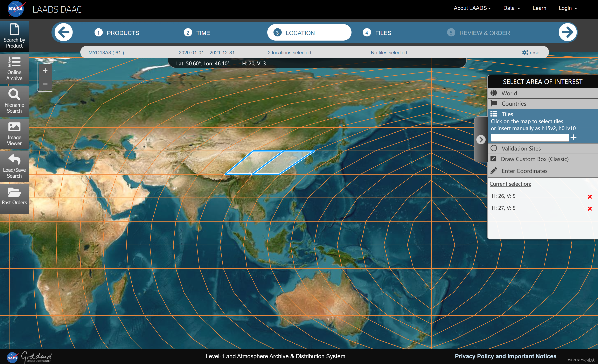Screen dimensions: 598x364
Task: Advance with the right arrow button
Action: coord(568,32)
